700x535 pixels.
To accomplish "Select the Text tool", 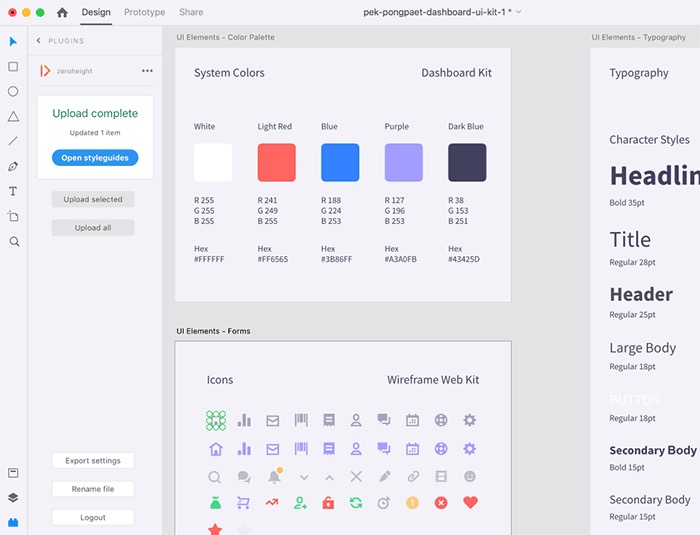I will tap(13, 191).
